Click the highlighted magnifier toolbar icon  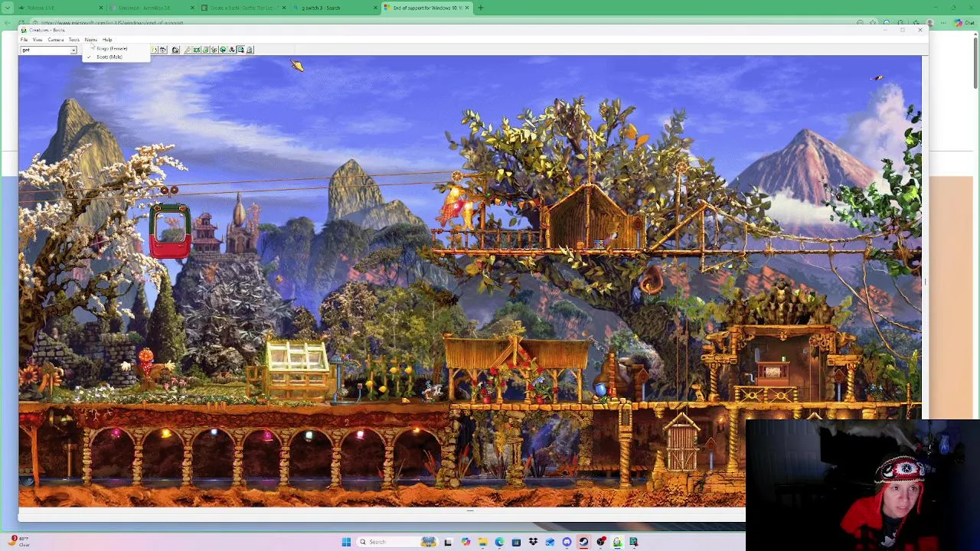click(x=240, y=50)
